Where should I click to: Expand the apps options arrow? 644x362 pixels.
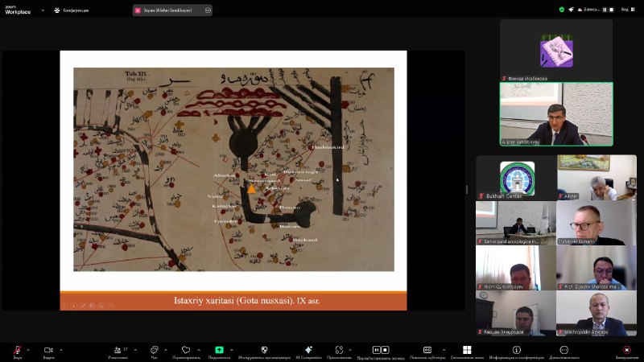(x=350, y=350)
